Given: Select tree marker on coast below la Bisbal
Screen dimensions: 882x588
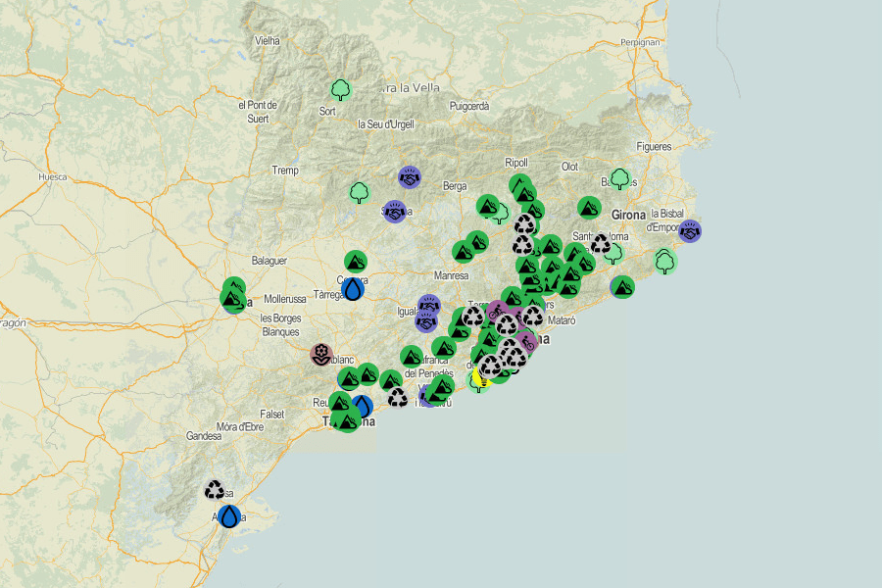Looking at the screenshot, I should [664, 262].
